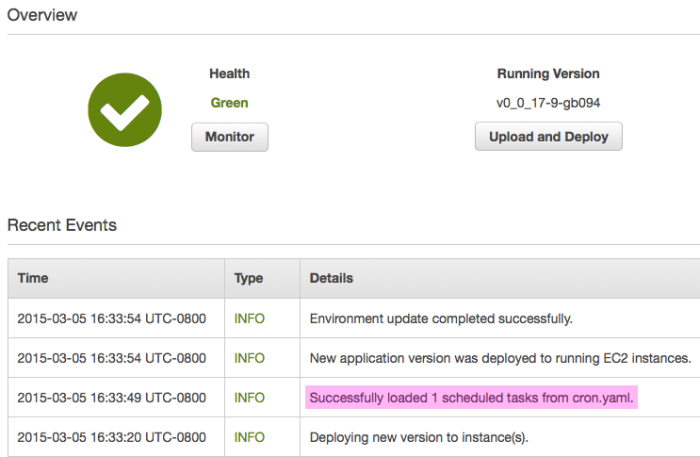
Task: Click the 16:33:49 timestamp cell
Action: [112, 398]
